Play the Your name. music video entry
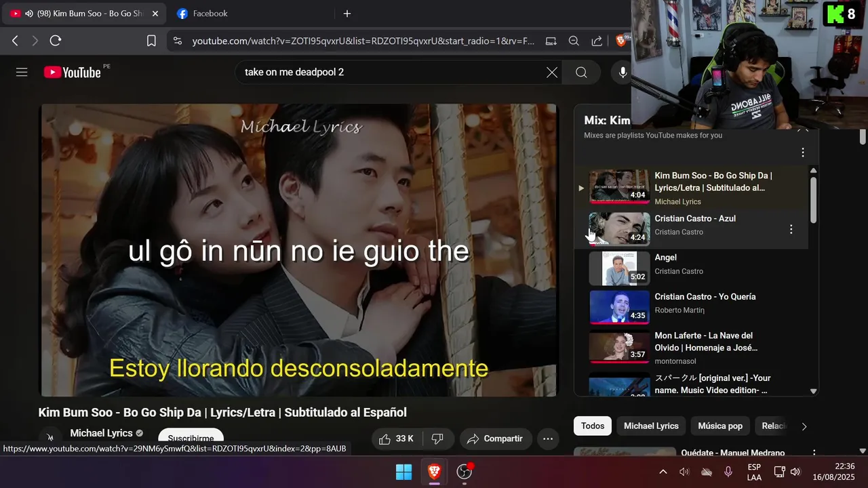 tap(692, 384)
